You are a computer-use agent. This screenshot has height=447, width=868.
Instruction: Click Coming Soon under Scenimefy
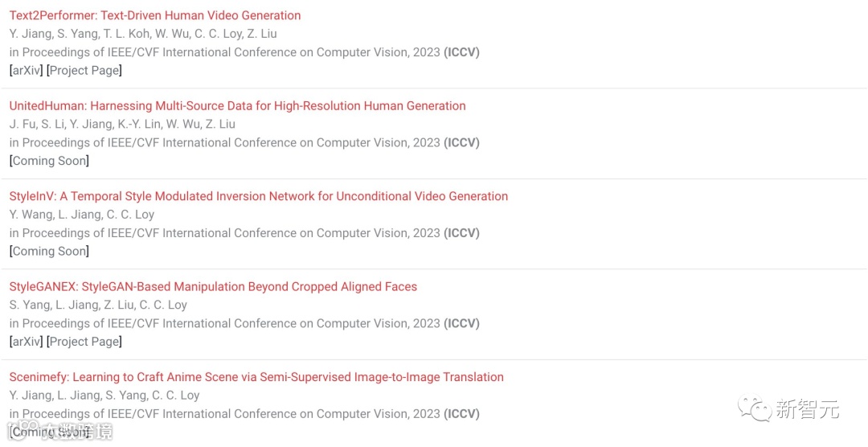(49, 432)
